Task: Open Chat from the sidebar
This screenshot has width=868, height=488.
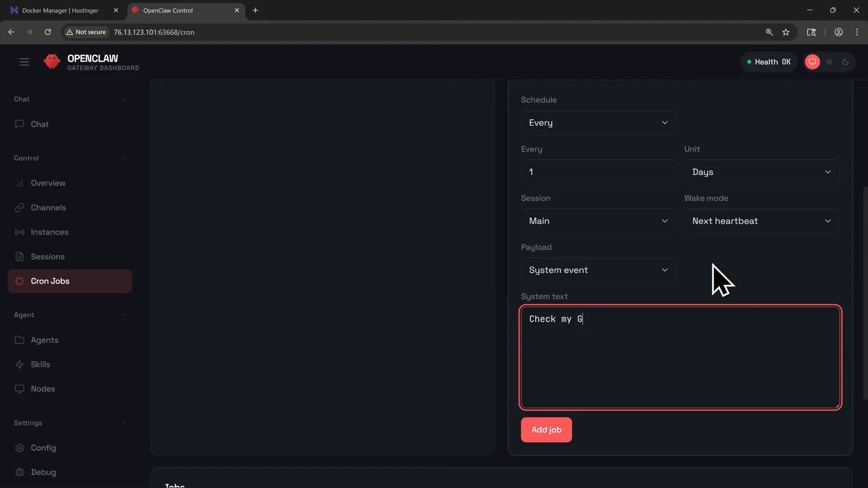Action: [x=70, y=124]
